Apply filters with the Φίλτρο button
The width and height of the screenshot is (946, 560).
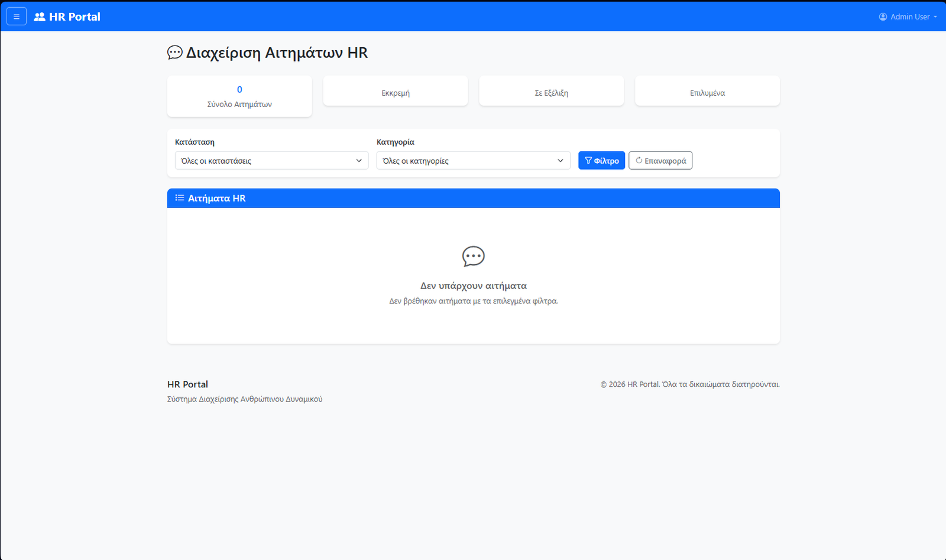click(x=601, y=160)
